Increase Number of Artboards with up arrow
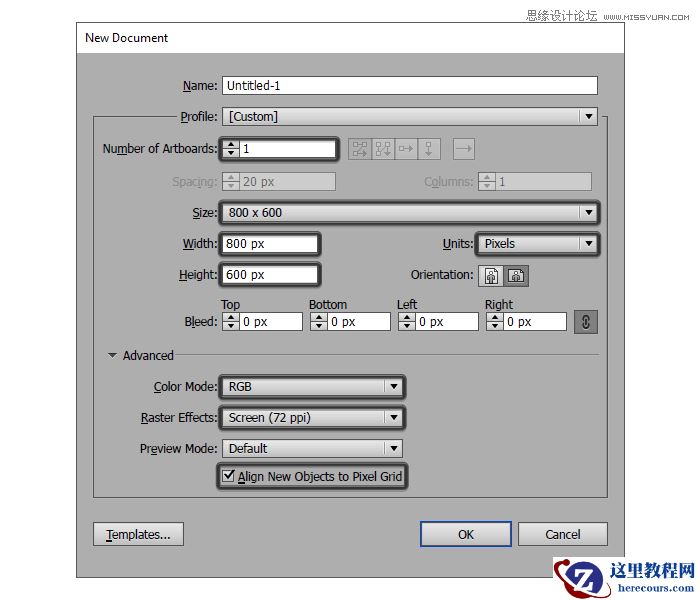 click(x=231, y=144)
